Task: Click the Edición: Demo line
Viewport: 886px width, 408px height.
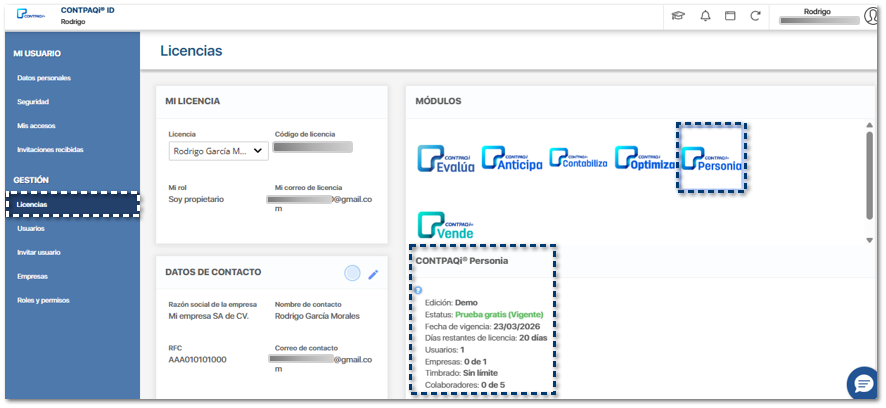Action: click(x=451, y=303)
